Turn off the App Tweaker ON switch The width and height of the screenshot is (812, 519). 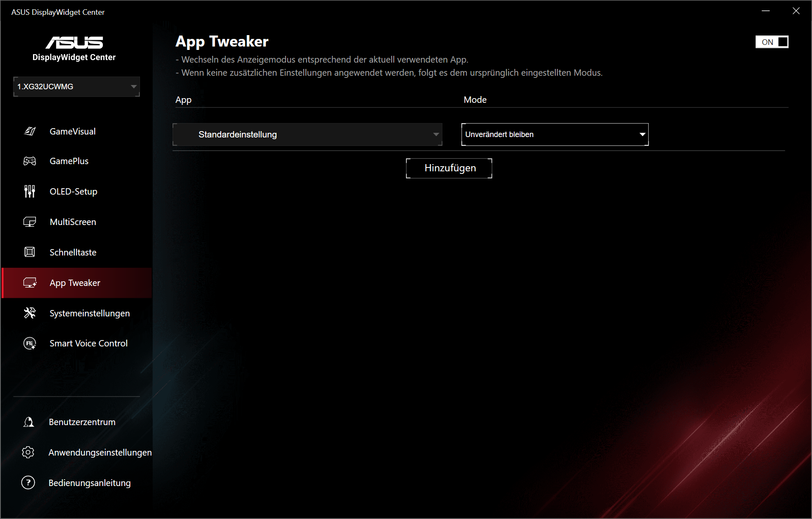[x=772, y=42]
